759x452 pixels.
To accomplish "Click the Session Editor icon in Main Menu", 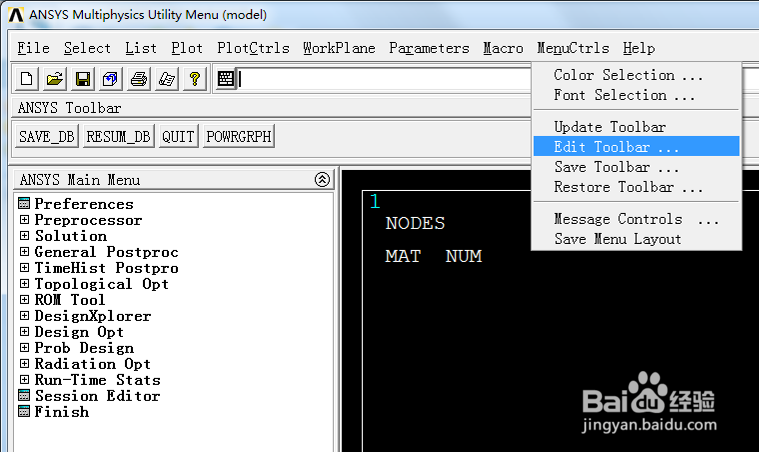I will click(x=24, y=395).
